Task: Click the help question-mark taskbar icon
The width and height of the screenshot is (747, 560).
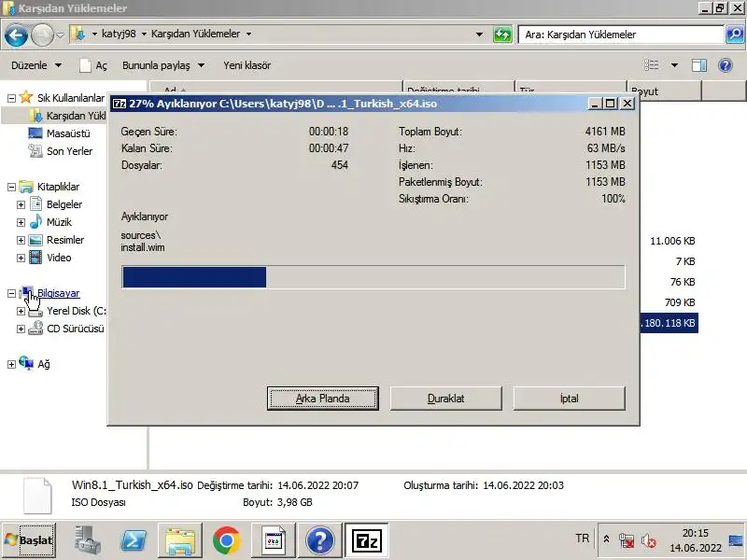Action: coord(319,540)
